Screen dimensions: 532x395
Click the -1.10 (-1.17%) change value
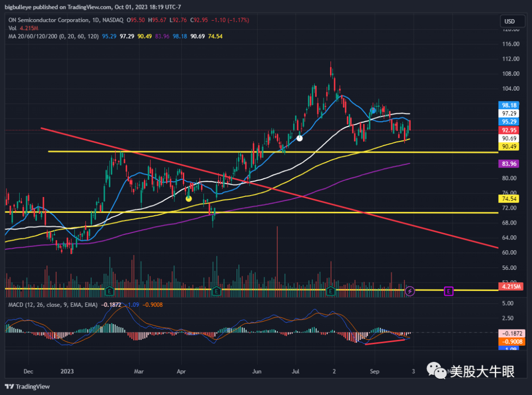coord(230,20)
